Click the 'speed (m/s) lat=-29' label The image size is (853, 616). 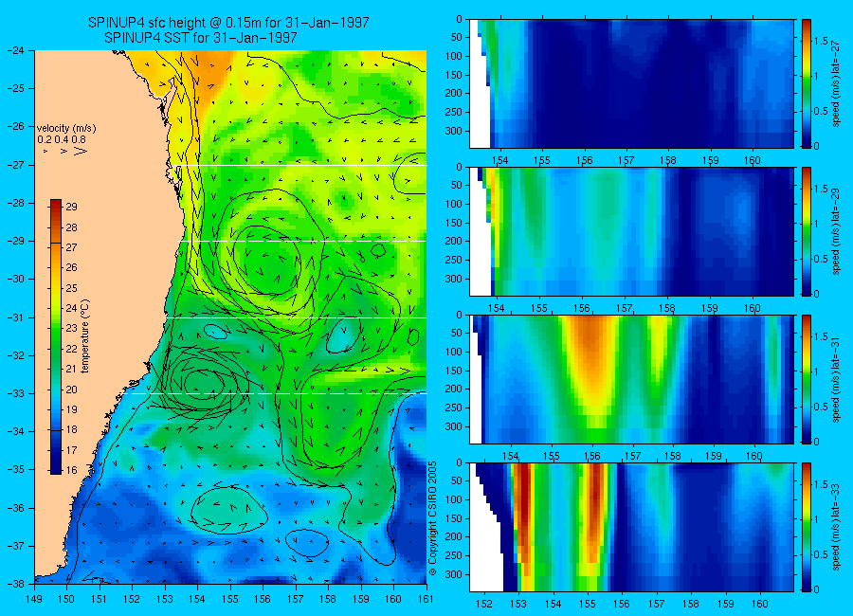pos(837,231)
